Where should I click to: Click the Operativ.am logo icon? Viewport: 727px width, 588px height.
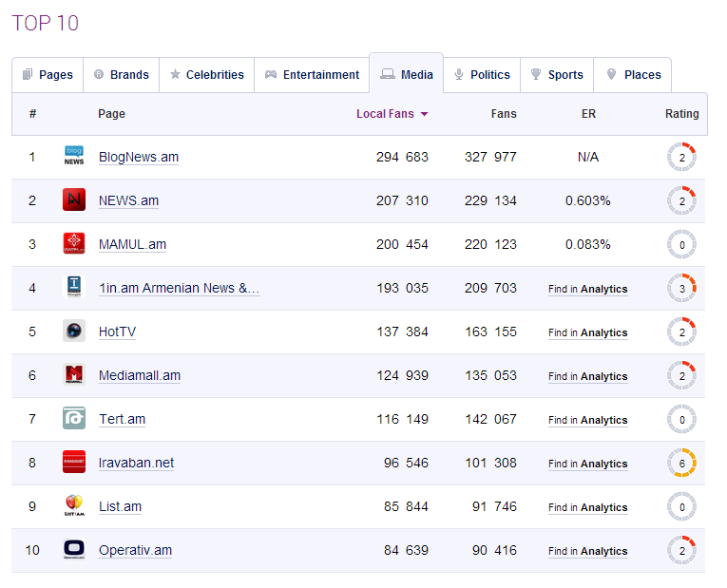[74, 550]
